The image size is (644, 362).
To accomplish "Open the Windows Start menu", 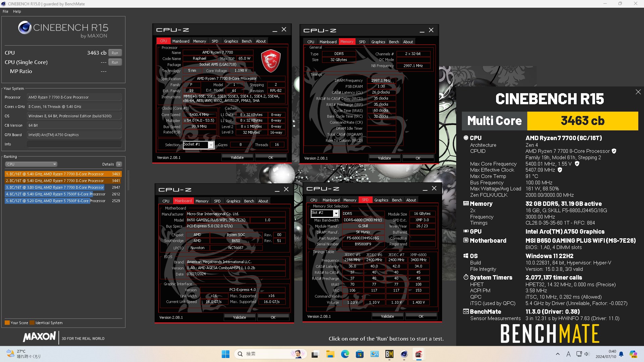I will (225, 354).
